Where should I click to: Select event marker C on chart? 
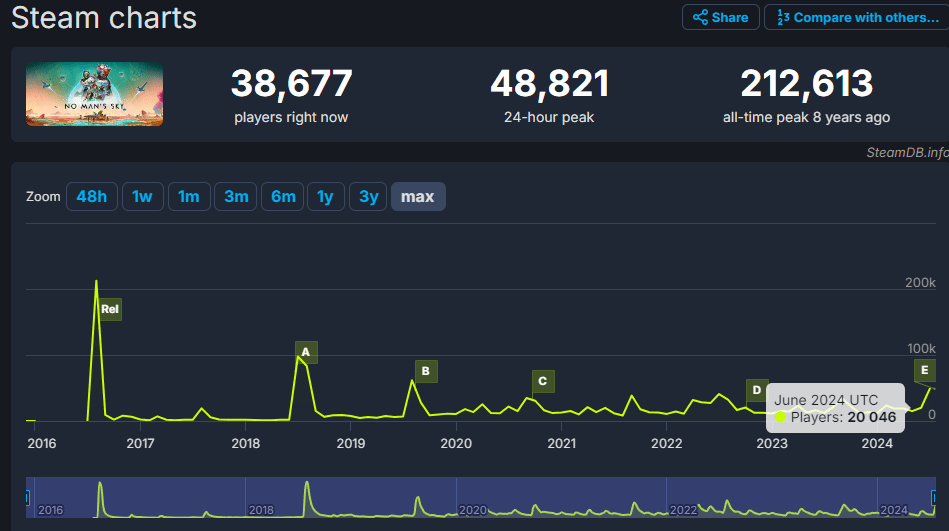click(542, 381)
